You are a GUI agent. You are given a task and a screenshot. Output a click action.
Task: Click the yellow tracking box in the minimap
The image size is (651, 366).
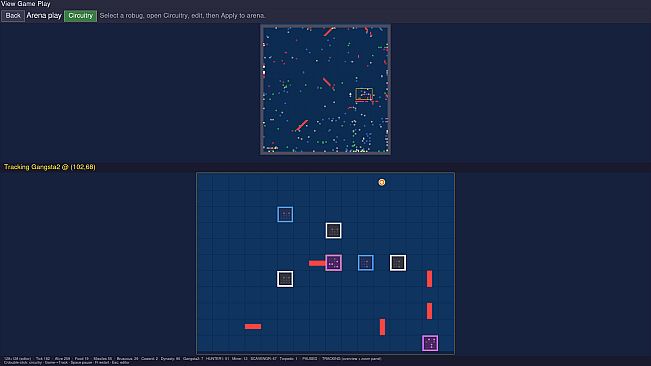click(364, 94)
